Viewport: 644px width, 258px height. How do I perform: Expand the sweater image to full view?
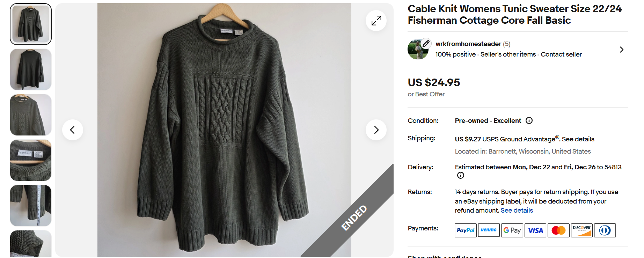[376, 21]
